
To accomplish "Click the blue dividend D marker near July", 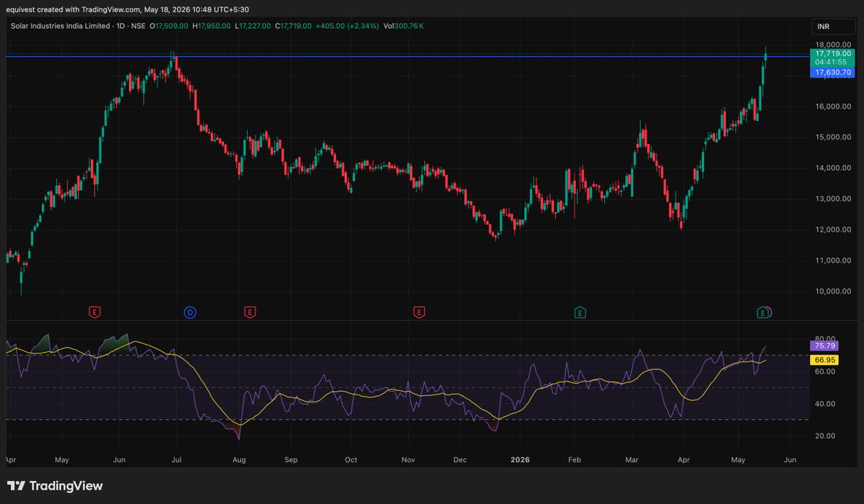I will point(190,312).
